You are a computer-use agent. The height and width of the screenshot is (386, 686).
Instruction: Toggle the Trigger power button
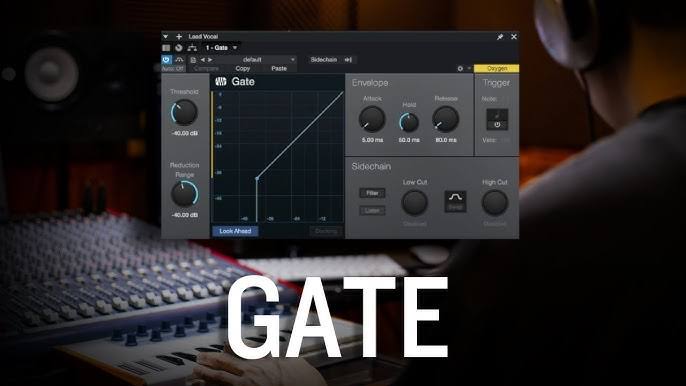[497, 125]
